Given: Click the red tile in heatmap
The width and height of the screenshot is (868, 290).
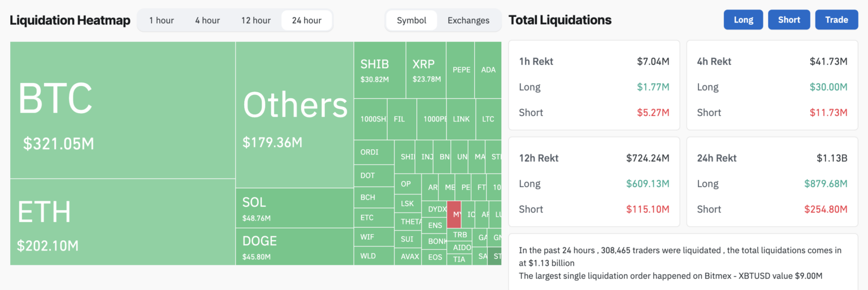Looking at the screenshot, I should coord(454,215).
